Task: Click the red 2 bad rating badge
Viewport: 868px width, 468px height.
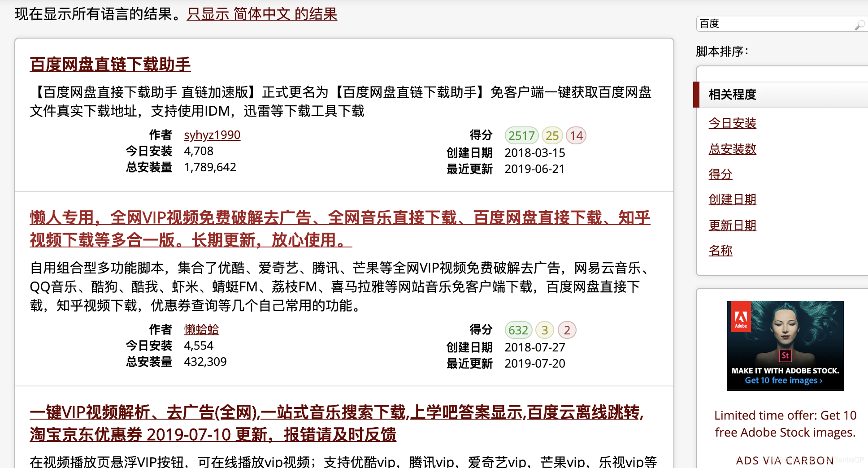Action: pos(567,330)
